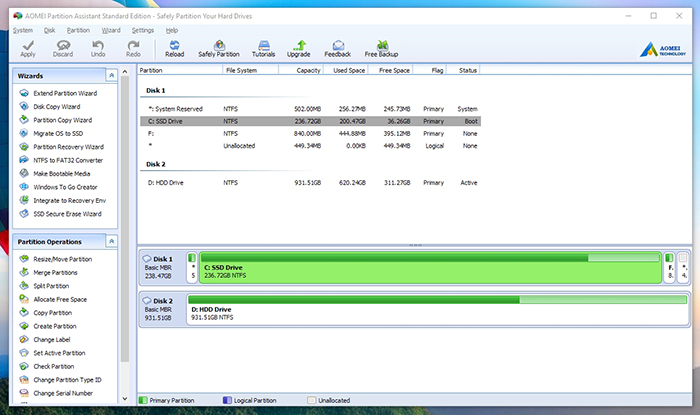Click the C: SSD Drive usage bar
The width and height of the screenshot is (700, 415).
click(430, 257)
